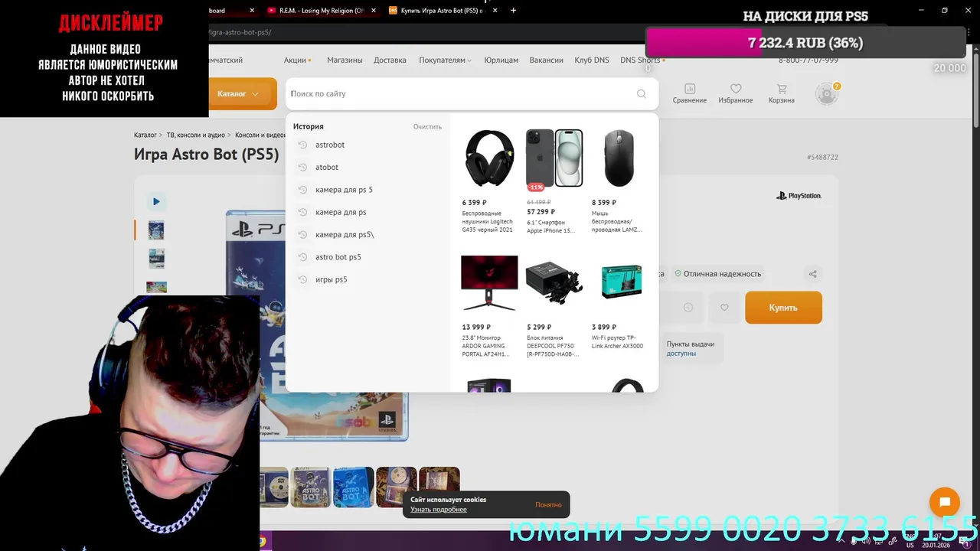This screenshot has width=980, height=551.
Task: Click product code #5488722
Action: (x=822, y=158)
